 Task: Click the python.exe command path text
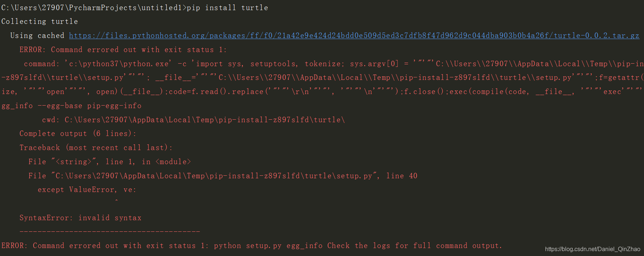[118, 64]
